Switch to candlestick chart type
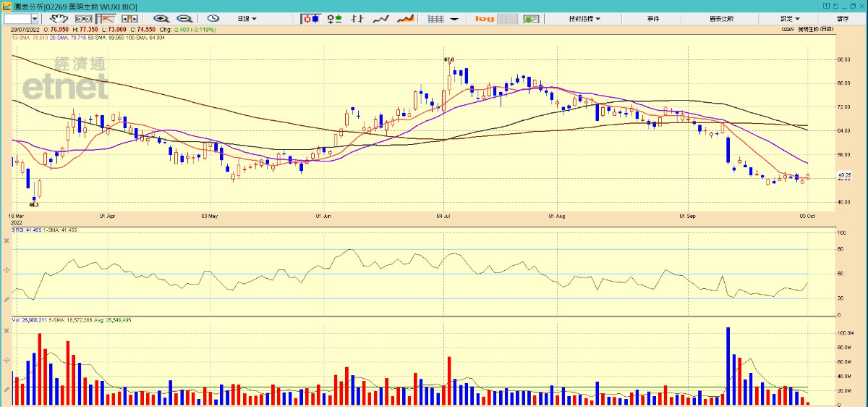The height and width of the screenshot is (407, 868). pos(311,19)
